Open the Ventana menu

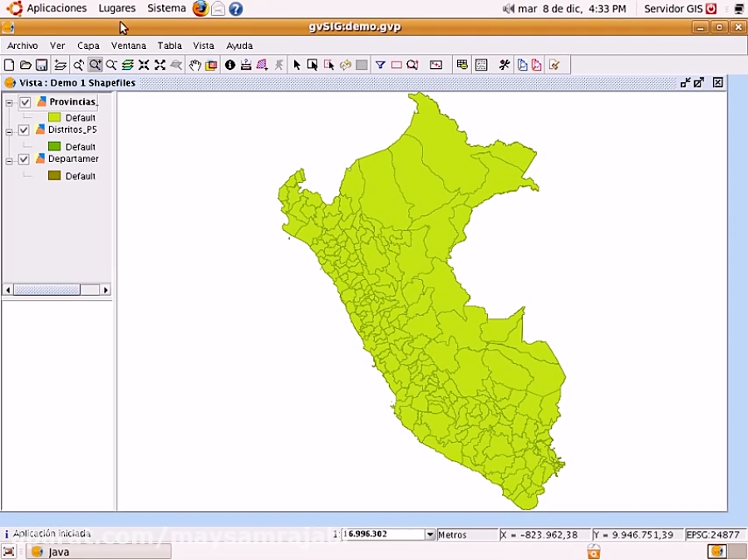pos(128,46)
